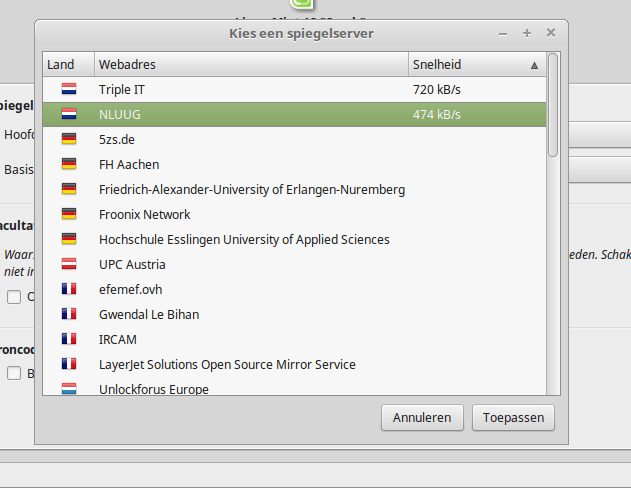Toggle sort arrow in Snelheid column
631x488 pixels.
(534, 65)
